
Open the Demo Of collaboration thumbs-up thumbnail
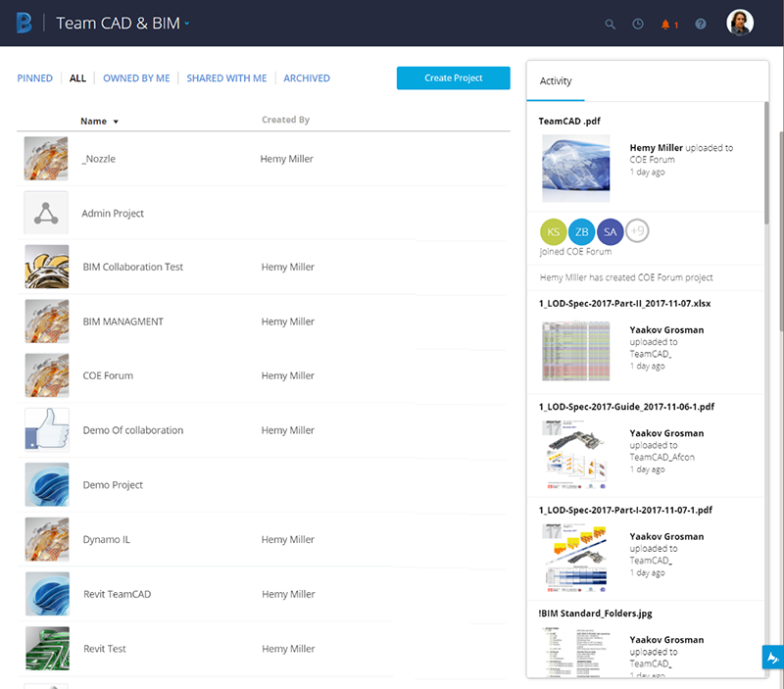click(x=47, y=430)
